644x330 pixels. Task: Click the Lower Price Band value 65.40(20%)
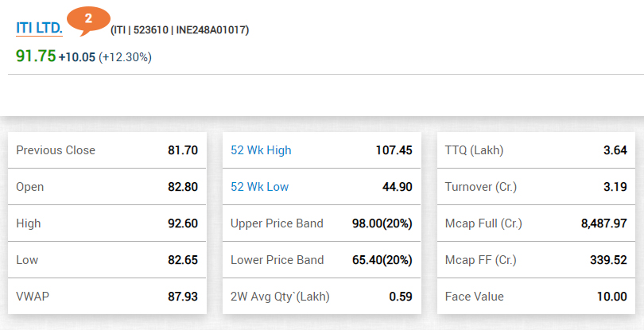click(382, 260)
